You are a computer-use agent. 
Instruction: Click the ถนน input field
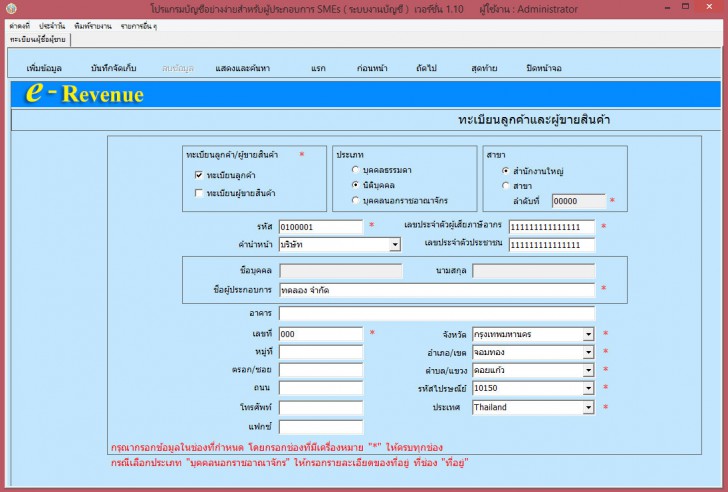321,388
